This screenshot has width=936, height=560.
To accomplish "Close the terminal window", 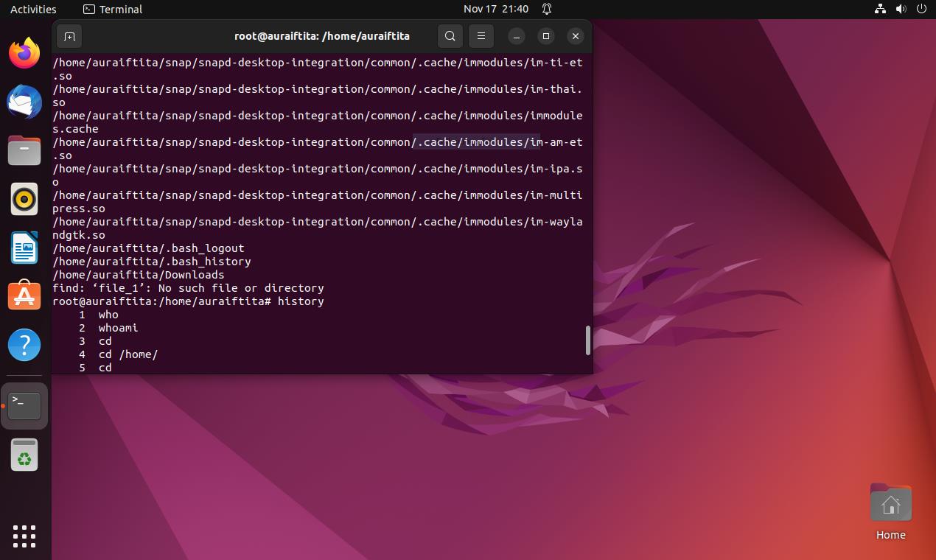I will 576,36.
